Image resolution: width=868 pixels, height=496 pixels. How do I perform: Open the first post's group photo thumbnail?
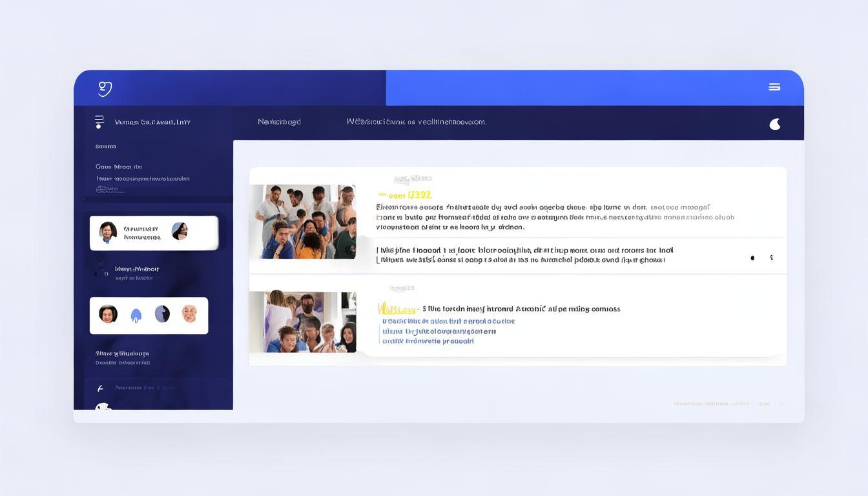(x=302, y=222)
